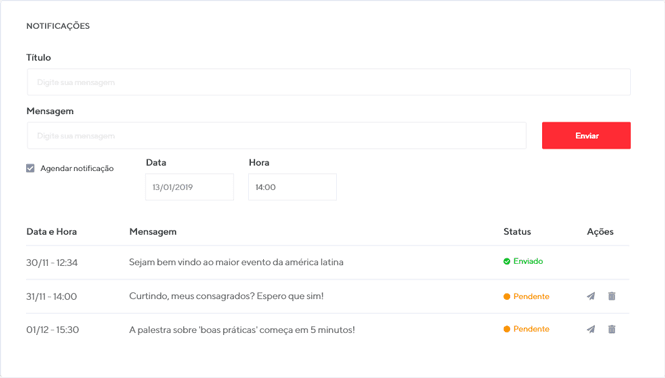Select message about 'boas práticas' palestra
665x378 pixels.
coord(242,330)
